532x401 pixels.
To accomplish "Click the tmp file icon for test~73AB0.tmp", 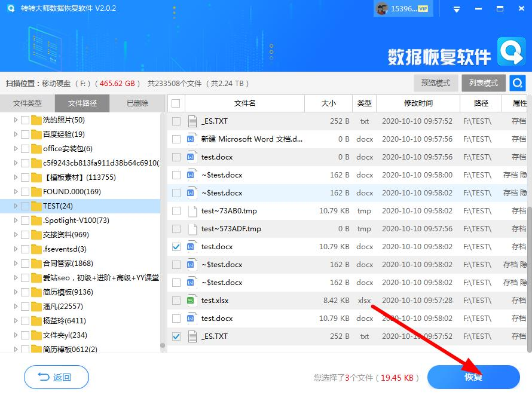I will [x=192, y=210].
